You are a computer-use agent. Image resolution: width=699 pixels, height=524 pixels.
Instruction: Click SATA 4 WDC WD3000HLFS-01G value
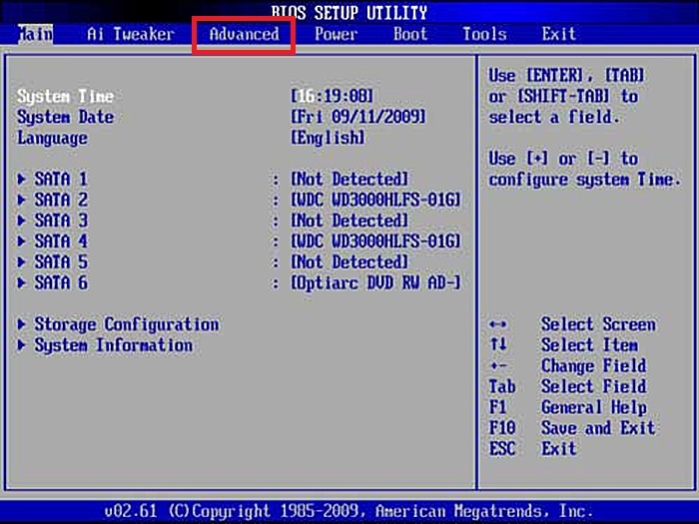[x=376, y=241]
